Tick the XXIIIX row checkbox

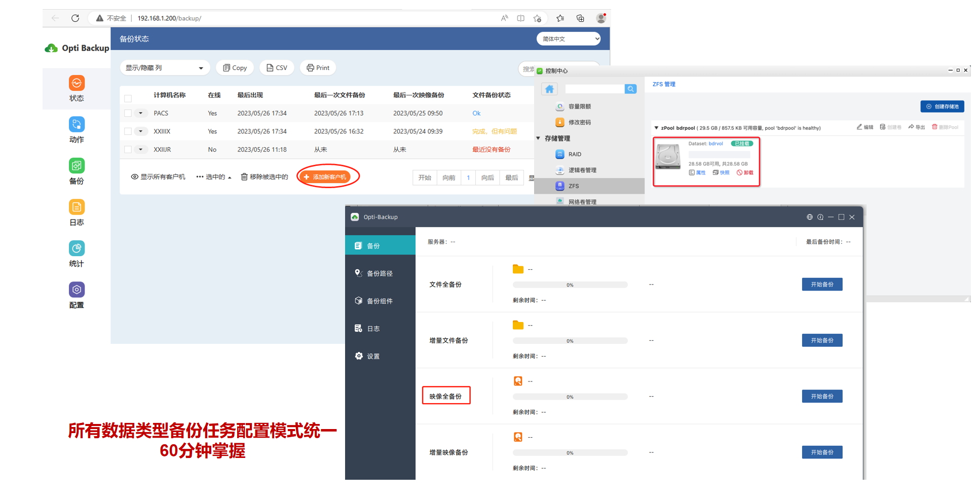[128, 132]
